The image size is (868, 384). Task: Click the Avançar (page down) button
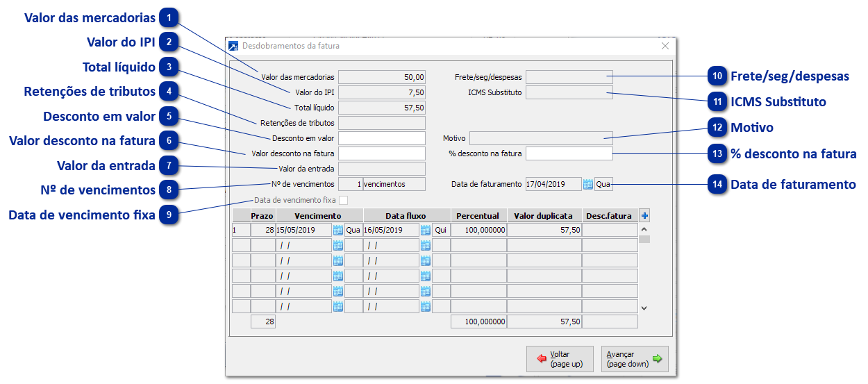(635, 359)
